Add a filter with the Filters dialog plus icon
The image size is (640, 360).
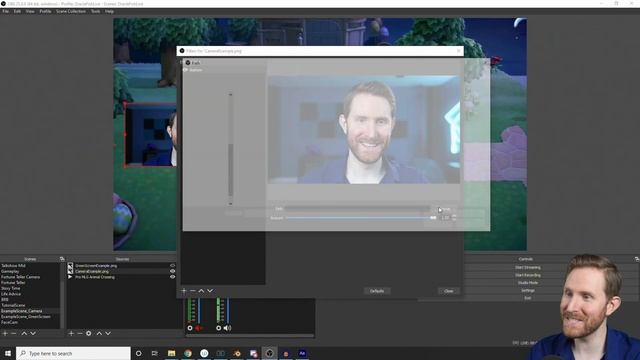184,291
